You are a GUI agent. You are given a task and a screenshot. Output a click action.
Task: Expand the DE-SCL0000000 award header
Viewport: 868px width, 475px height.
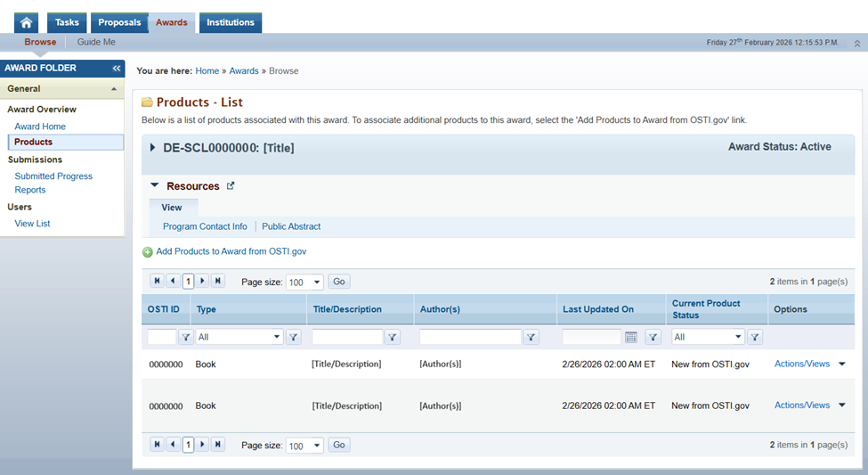point(152,147)
